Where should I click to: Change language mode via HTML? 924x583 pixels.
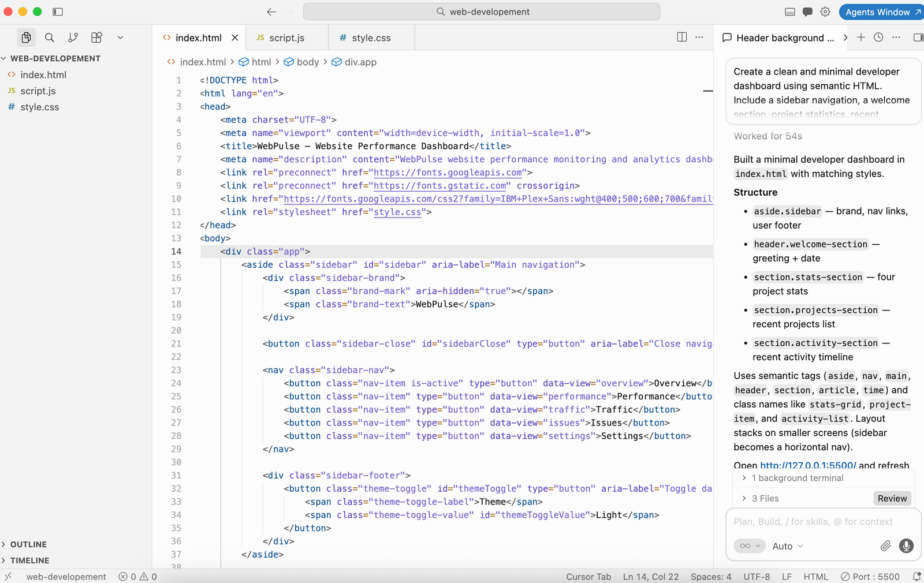point(815,577)
